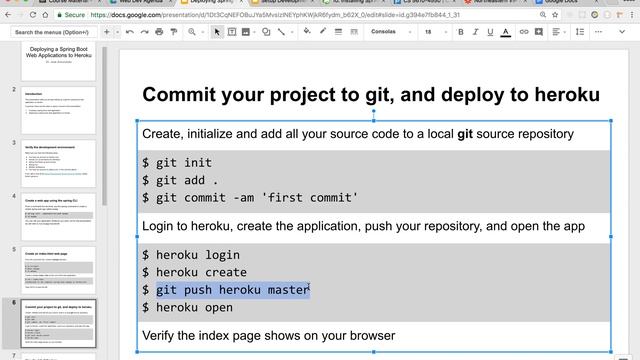Viewport: 640px width, 360px height.
Task: Open the shape tool
Action: coord(266,32)
